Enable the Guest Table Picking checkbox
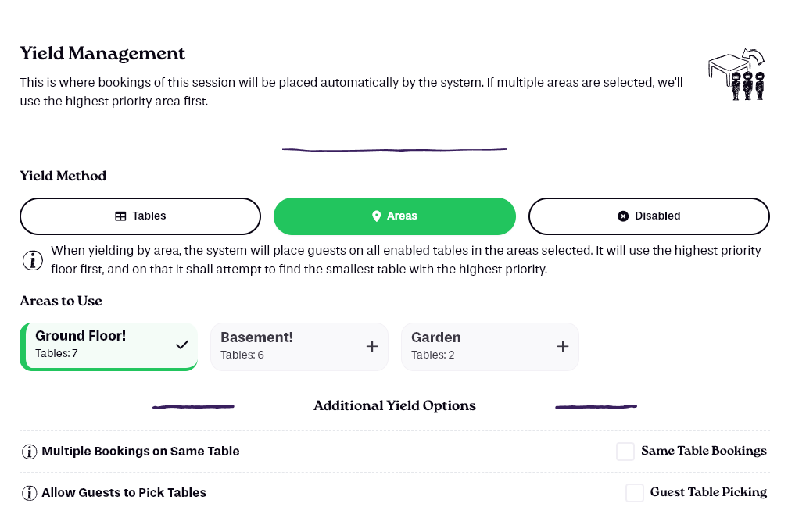 coord(635,492)
